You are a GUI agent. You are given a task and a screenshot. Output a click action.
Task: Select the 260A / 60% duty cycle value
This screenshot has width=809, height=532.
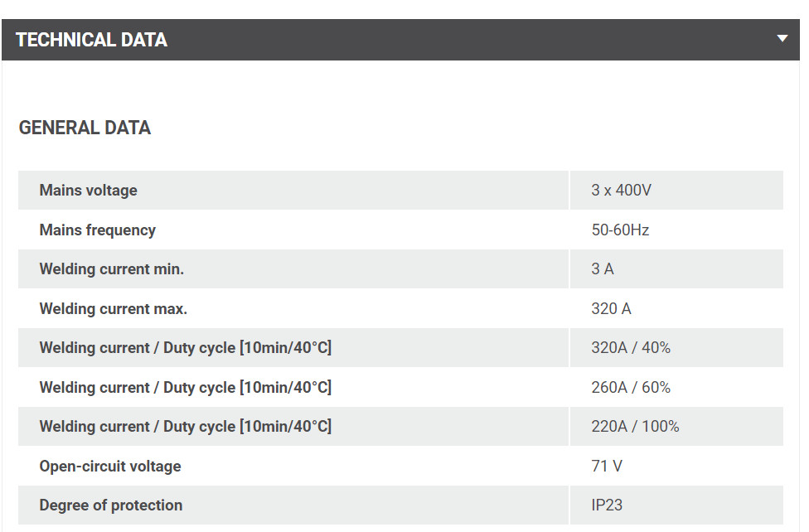(631, 387)
